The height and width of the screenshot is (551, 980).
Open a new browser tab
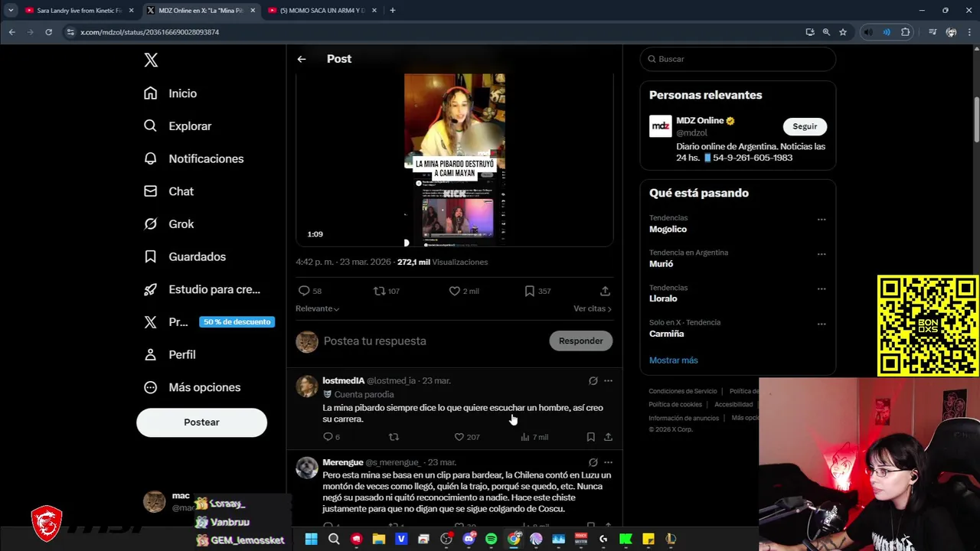coord(392,11)
